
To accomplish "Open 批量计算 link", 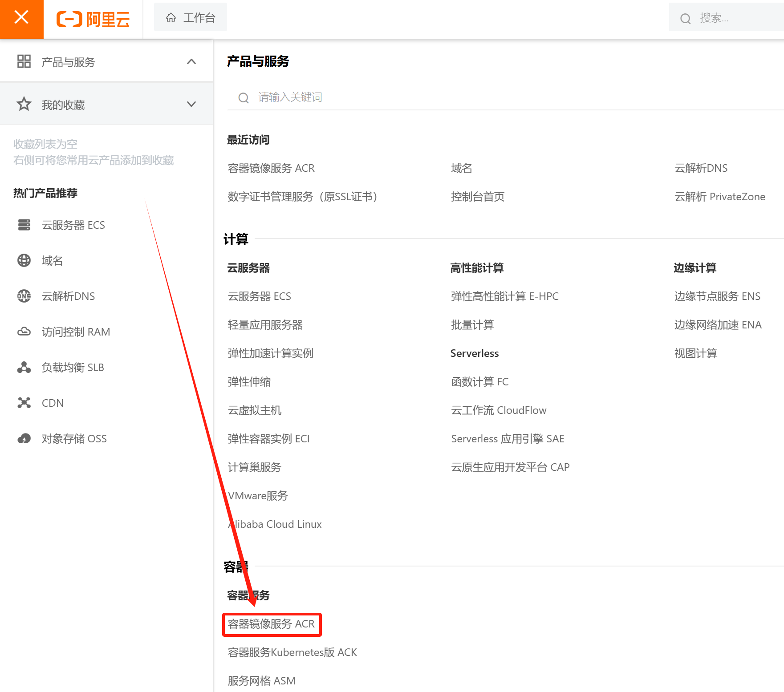I will (472, 325).
